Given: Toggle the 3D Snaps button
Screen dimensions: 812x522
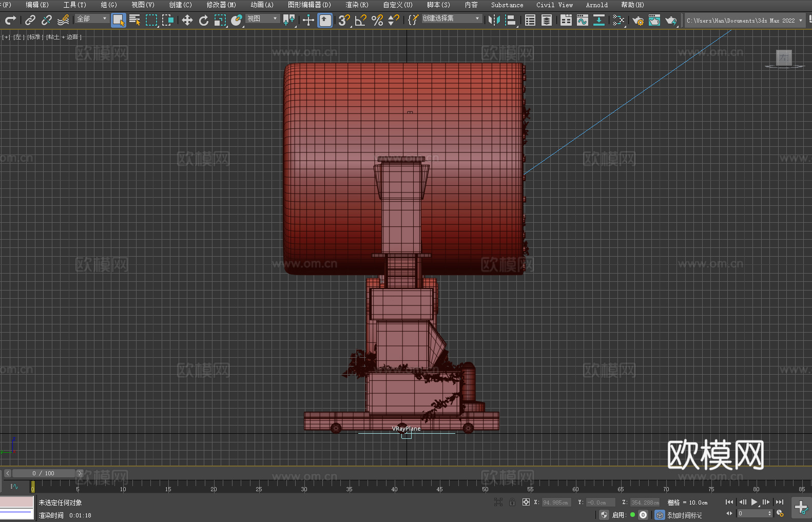Looking at the screenshot, I should pyautogui.click(x=344, y=20).
